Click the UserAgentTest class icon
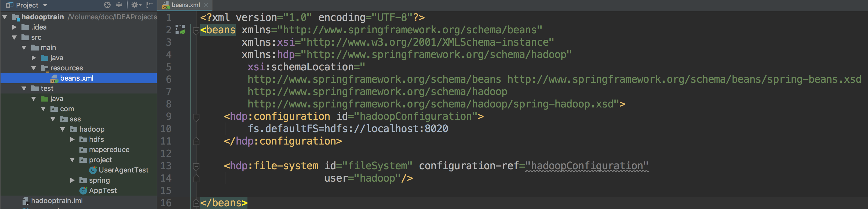The width and height of the screenshot is (868, 209). point(93,170)
